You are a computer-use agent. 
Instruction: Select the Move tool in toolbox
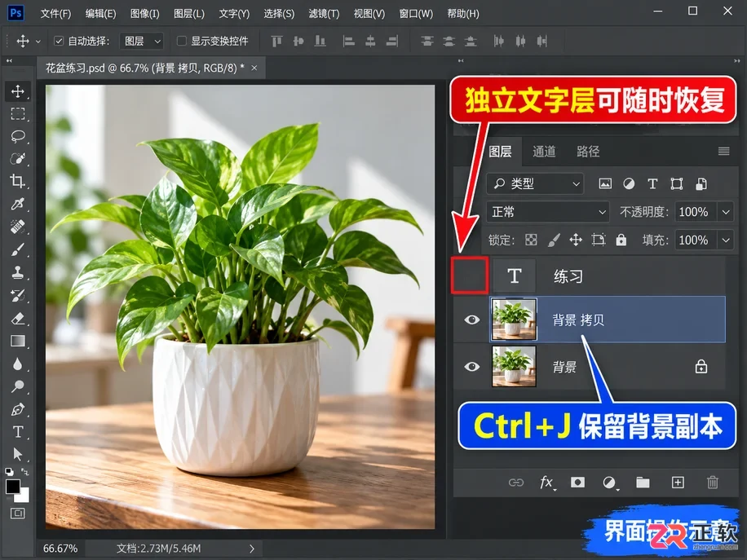pyautogui.click(x=18, y=91)
